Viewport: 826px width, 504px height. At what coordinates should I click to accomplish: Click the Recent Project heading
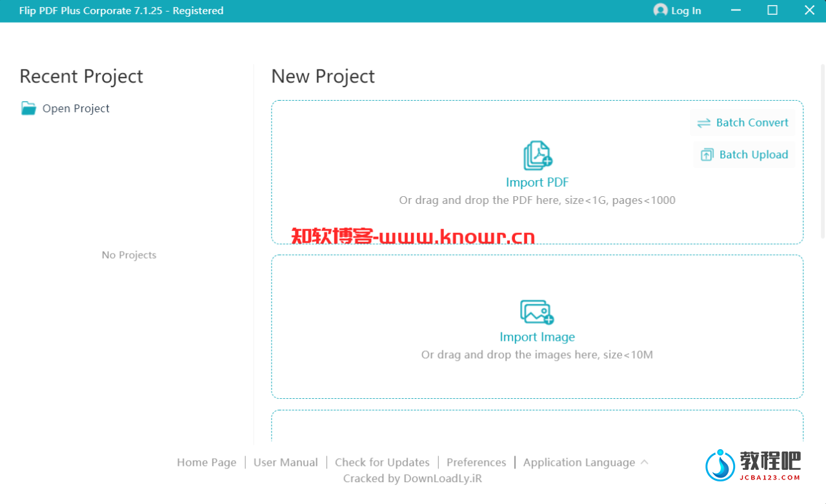(81, 76)
